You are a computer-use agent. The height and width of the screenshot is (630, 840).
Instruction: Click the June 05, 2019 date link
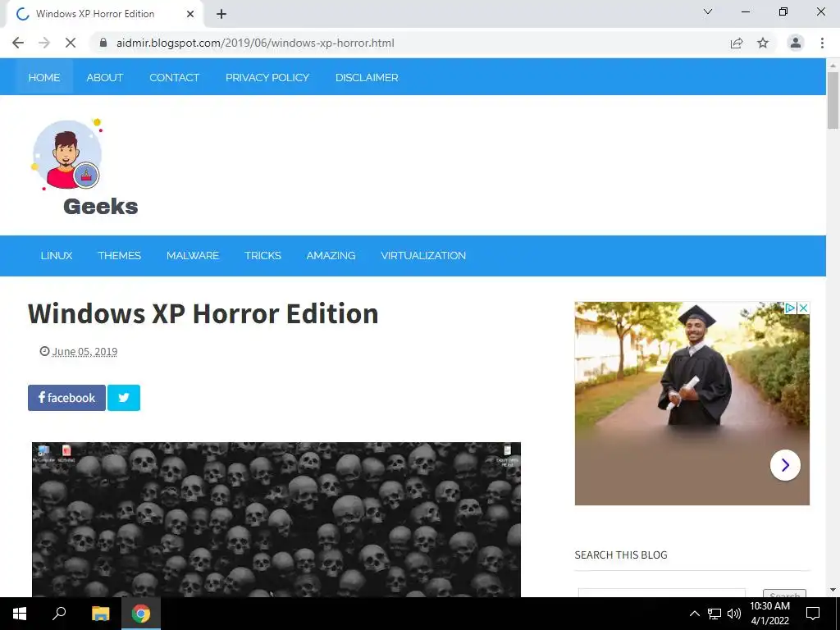click(84, 351)
